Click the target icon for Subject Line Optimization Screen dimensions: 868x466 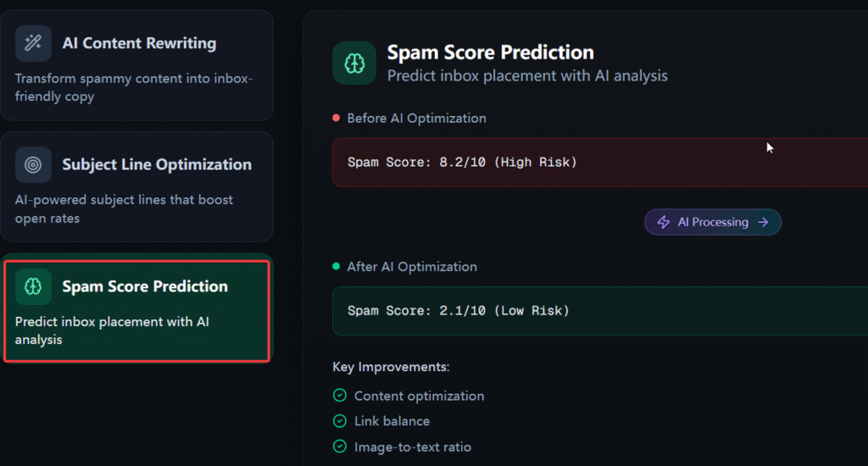[x=33, y=164]
